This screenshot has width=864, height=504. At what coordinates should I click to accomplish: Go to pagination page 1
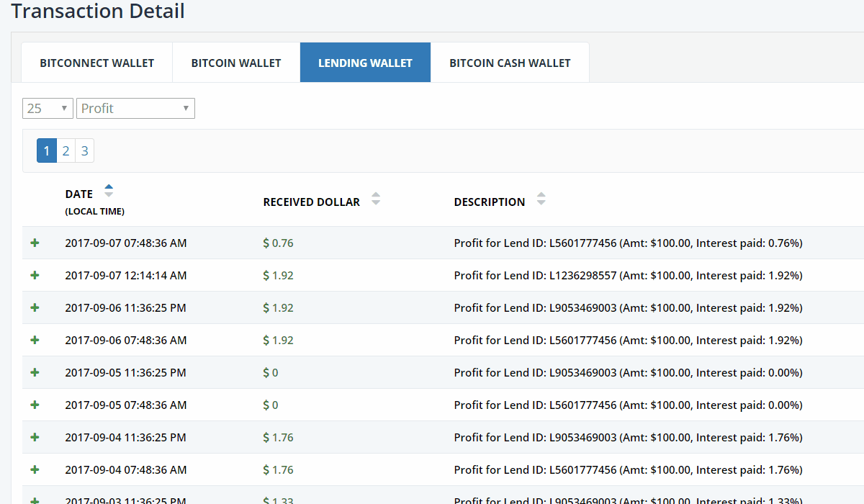point(47,150)
